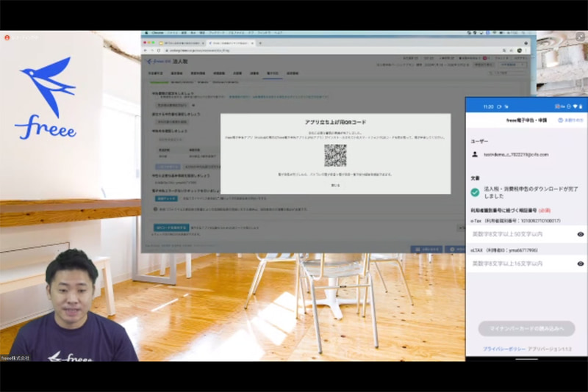Click the blue error check button
Image resolution: width=588 pixels, height=392 pixels.
[x=167, y=198]
